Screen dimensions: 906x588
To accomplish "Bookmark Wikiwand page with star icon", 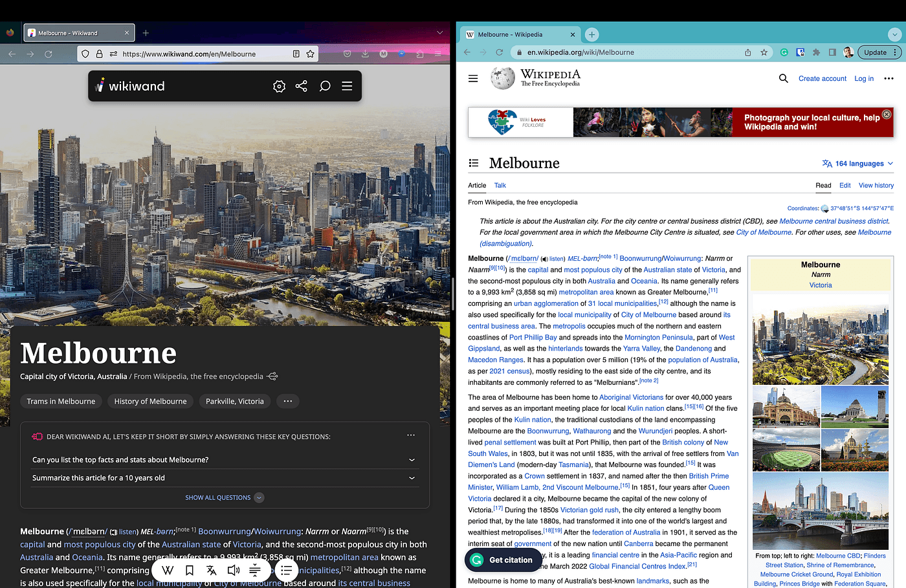I will [310, 54].
